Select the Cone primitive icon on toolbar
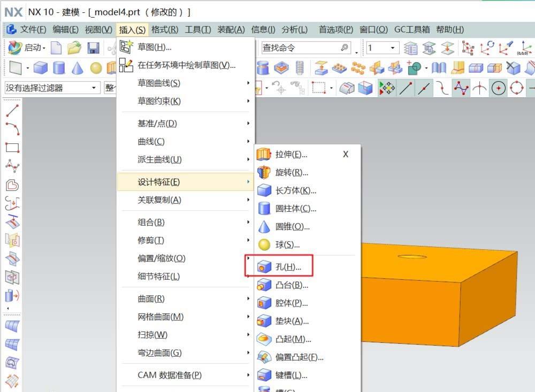535x392 pixels. pyautogui.click(x=77, y=68)
